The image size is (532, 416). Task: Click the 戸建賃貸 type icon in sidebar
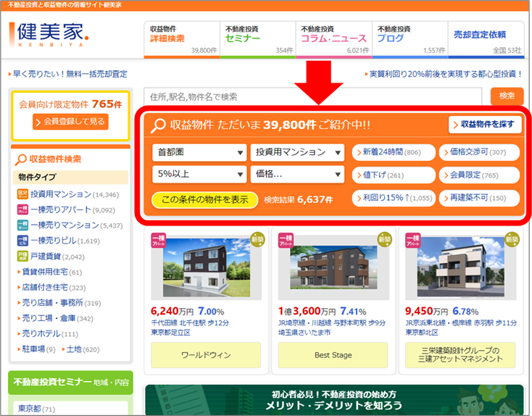click(x=22, y=256)
